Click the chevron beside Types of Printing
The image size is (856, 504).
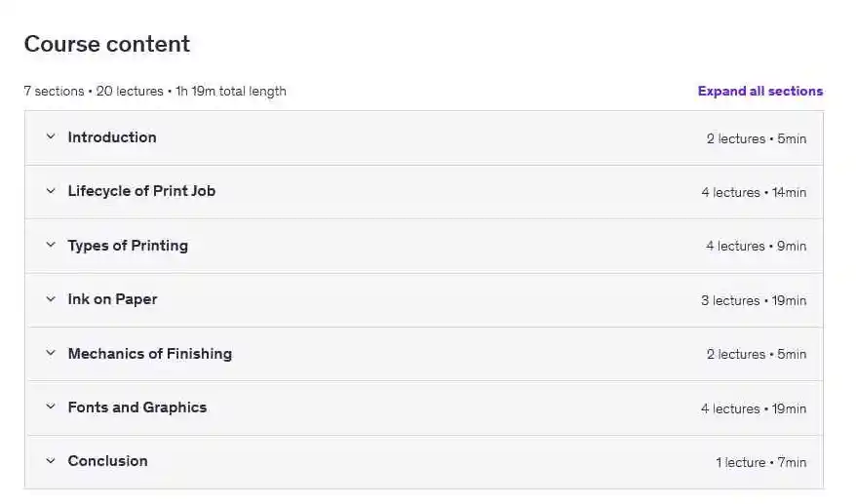51,246
